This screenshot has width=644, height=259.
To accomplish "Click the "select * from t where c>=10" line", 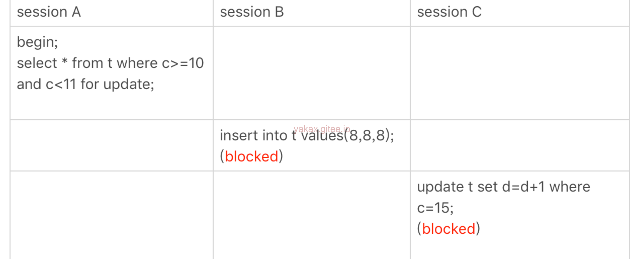I will [110, 63].
